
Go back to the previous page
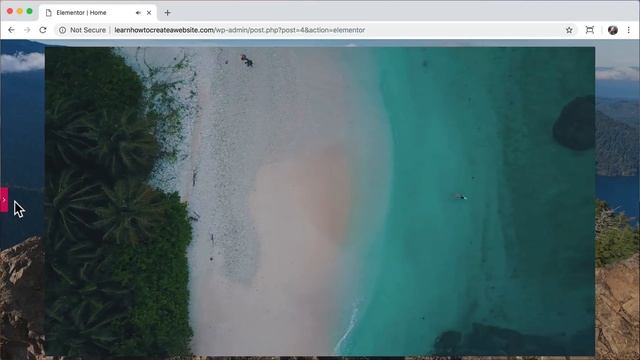click(x=11, y=30)
